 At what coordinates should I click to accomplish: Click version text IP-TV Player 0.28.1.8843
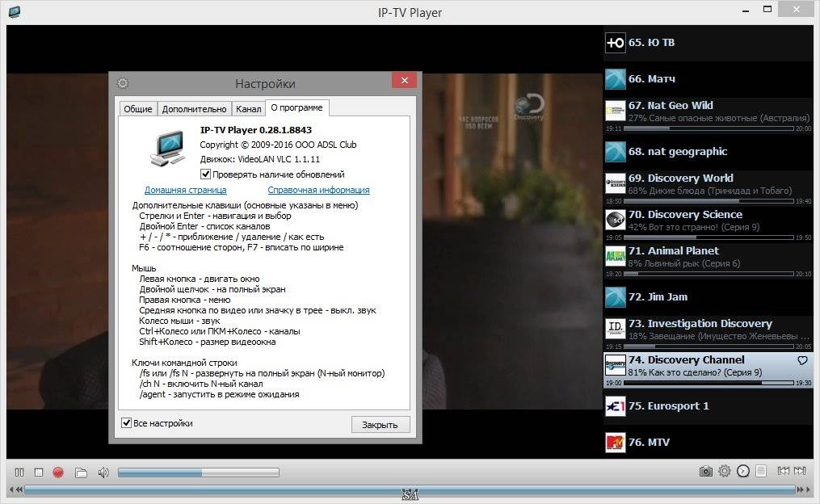[x=256, y=130]
